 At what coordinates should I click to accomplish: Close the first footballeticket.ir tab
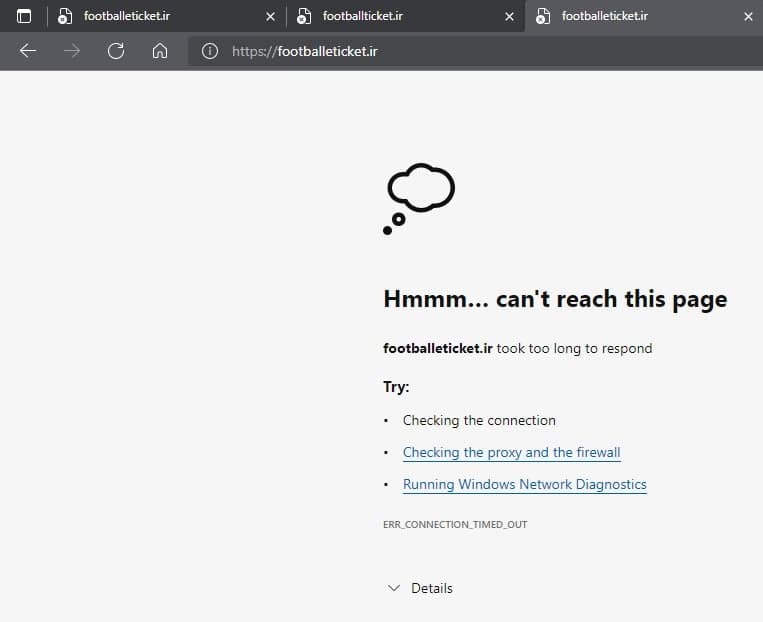point(270,16)
